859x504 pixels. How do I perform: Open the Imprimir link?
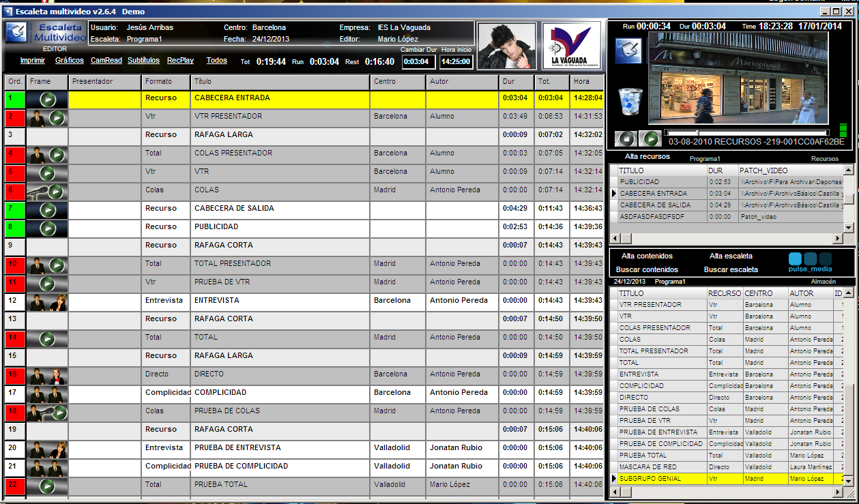point(33,61)
